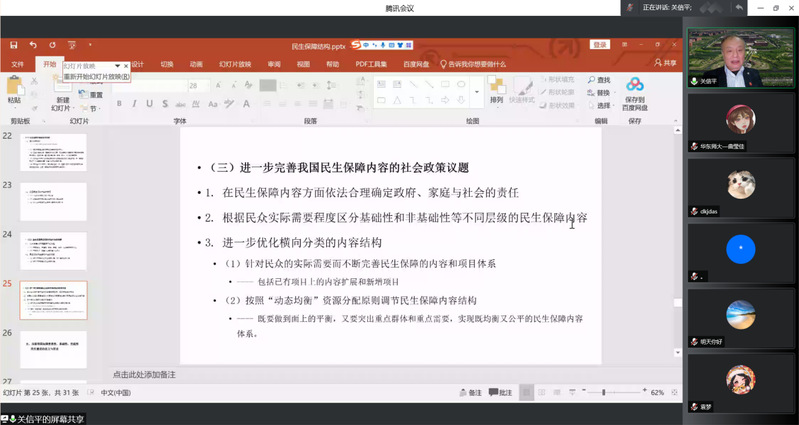Click the zoom slider handle
This screenshot has height=425, width=799.
pos(603,392)
